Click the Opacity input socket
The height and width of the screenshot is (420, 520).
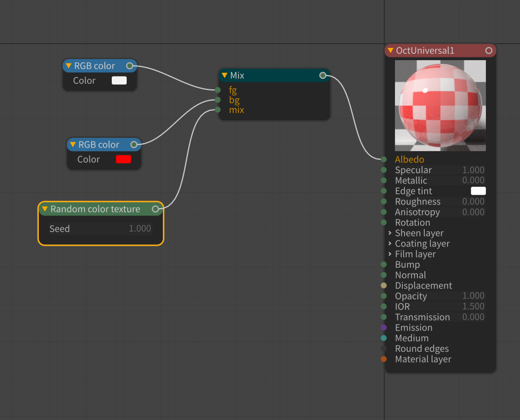pyautogui.click(x=384, y=296)
